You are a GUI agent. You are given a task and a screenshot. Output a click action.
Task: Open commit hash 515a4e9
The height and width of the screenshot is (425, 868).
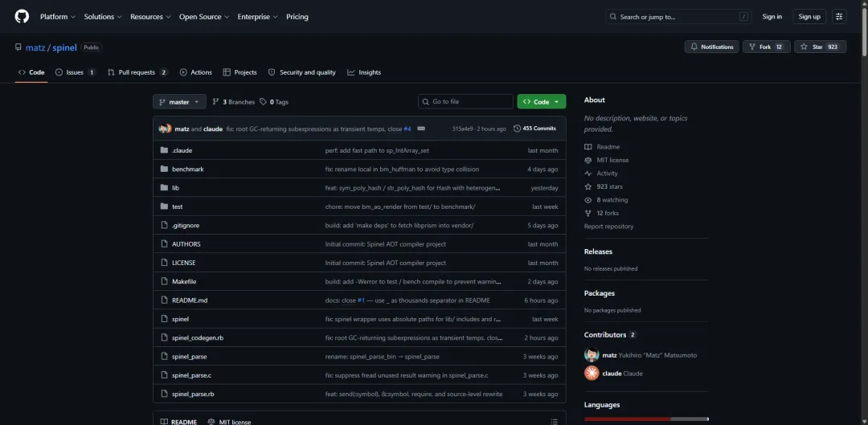(462, 129)
